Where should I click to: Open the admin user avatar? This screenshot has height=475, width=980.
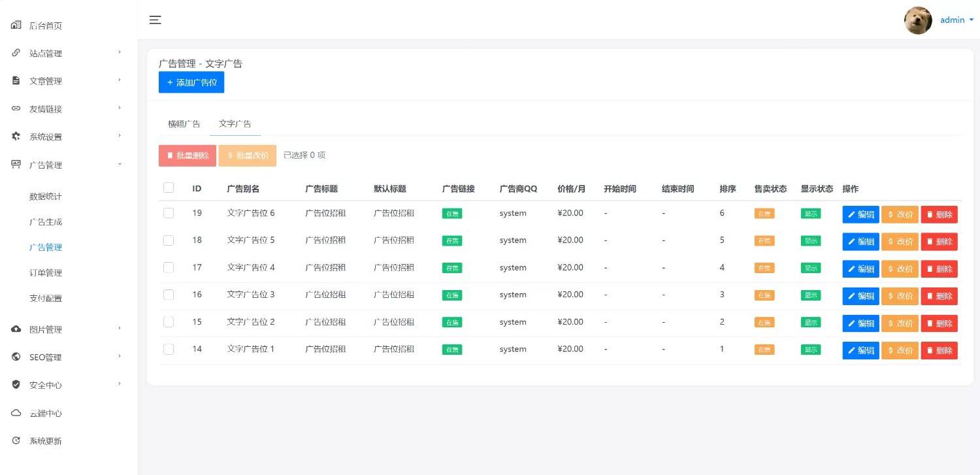point(918,20)
